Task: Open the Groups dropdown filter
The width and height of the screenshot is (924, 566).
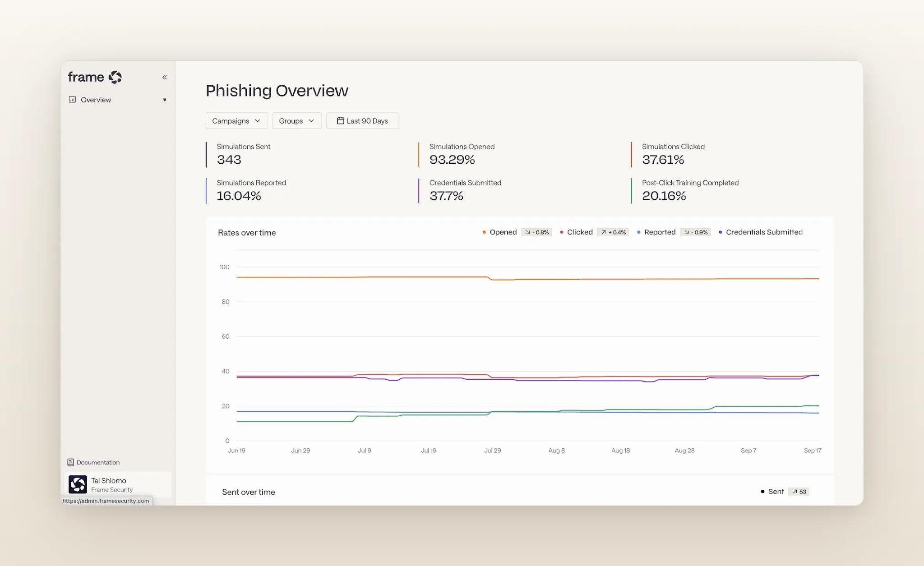Action: 296,121
